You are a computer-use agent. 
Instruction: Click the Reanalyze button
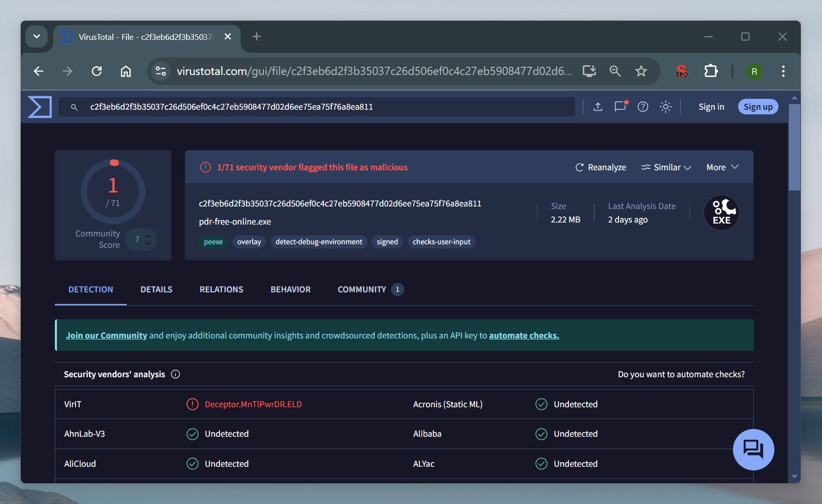tap(600, 167)
